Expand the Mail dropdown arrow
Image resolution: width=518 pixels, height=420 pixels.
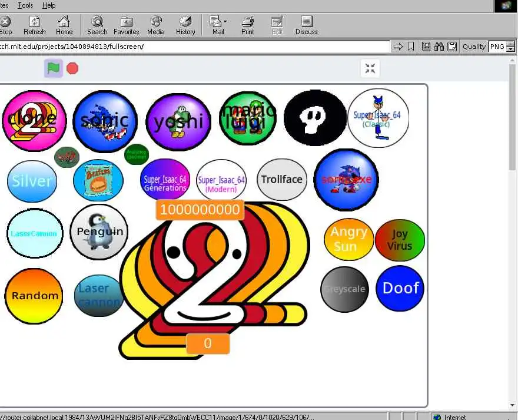[225, 21]
